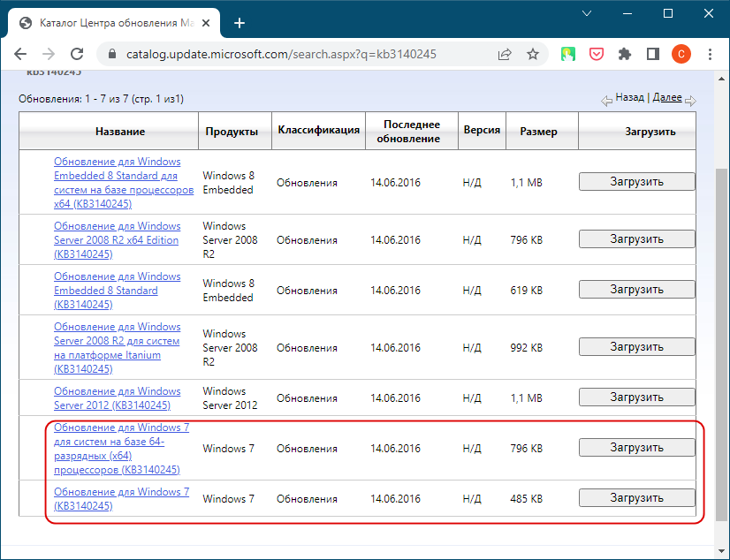The image size is (730, 560).
Task: Sort by the Название column header
Action: (120, 132)
